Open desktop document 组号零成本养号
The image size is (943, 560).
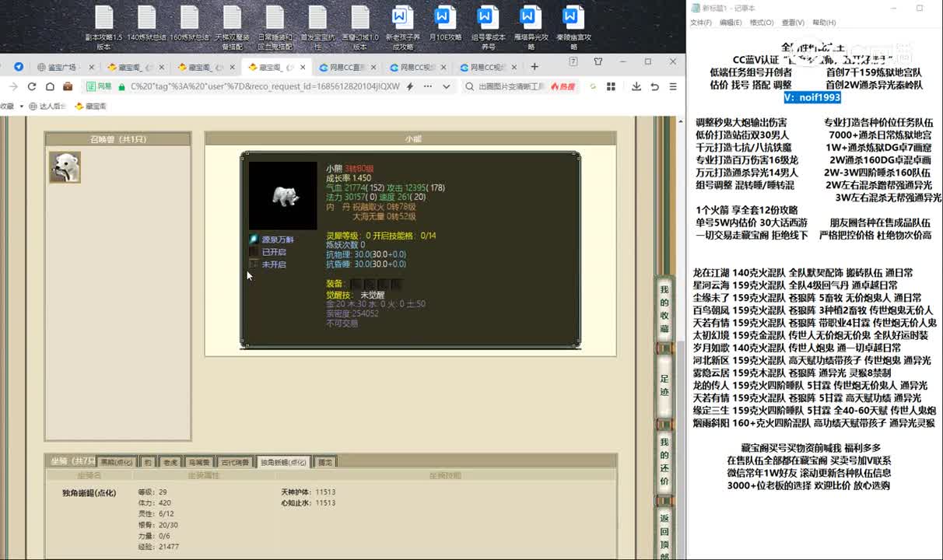tap(488, 28)
